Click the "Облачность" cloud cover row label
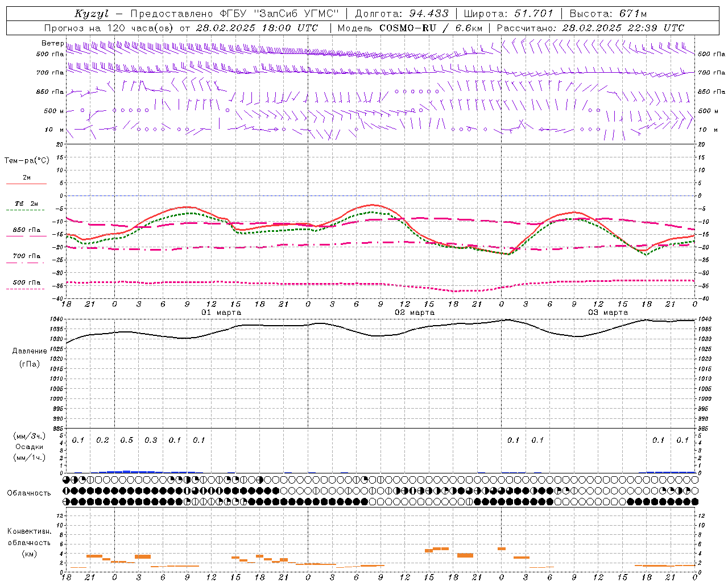This screenshot has height=582, width=728. [x=29, y=493]
